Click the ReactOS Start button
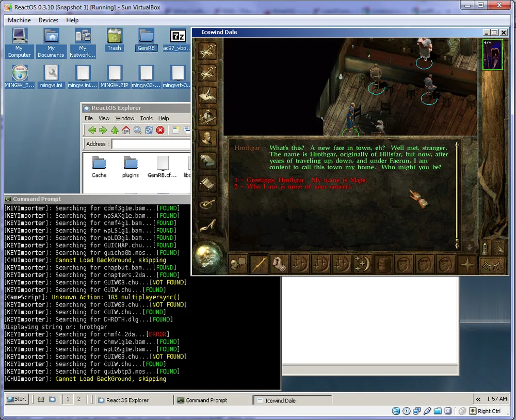The width and height of the screenshot is (516, 420). pyautogui.click(x=17, y=399)
